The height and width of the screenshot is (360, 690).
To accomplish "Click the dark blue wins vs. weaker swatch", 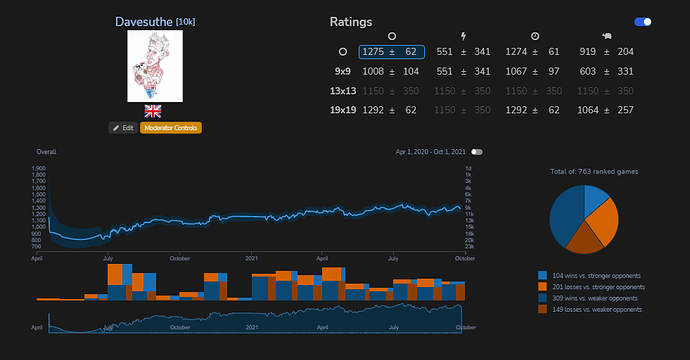I will pos(543,298).
